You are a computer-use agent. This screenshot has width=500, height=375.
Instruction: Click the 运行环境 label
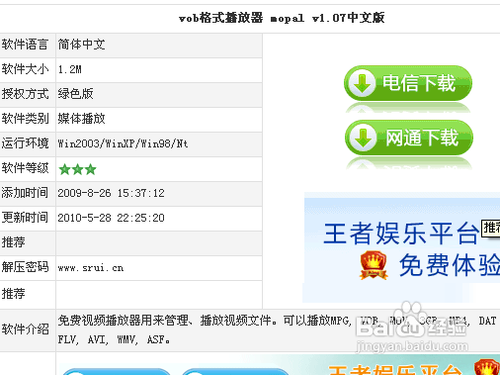(x=25, y=143)
